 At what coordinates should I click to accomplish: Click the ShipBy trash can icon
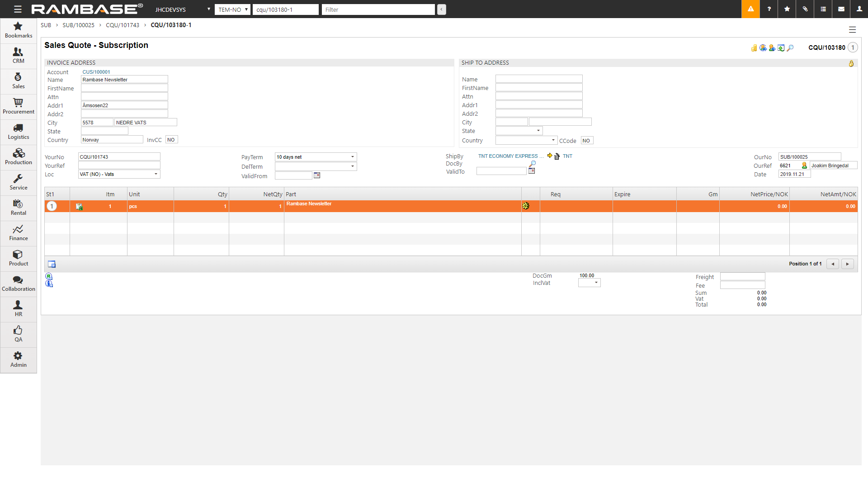pos(557,156)
